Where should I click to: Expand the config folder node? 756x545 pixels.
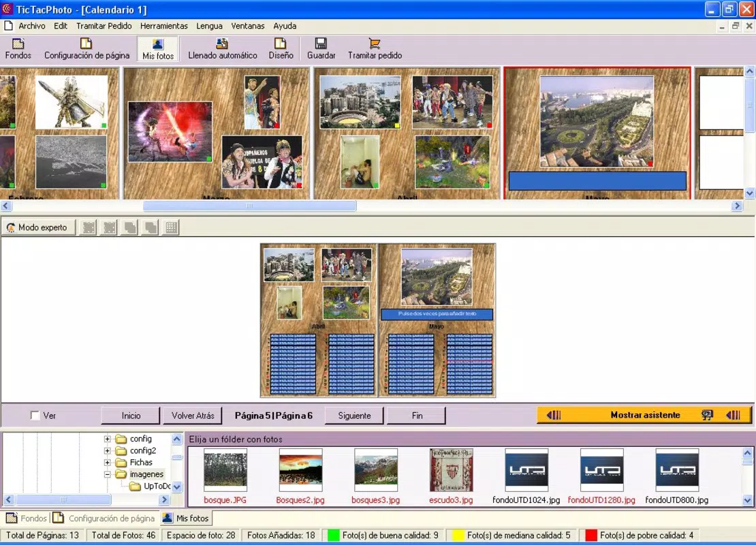pyautogui.click(x=108, y=439)
